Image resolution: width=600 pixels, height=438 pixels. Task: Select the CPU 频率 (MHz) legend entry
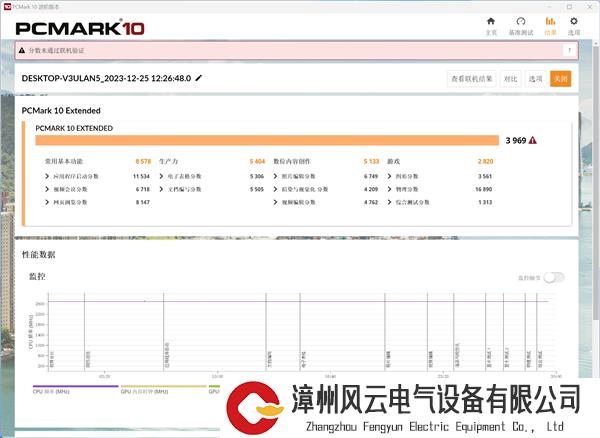pos(75,389)
